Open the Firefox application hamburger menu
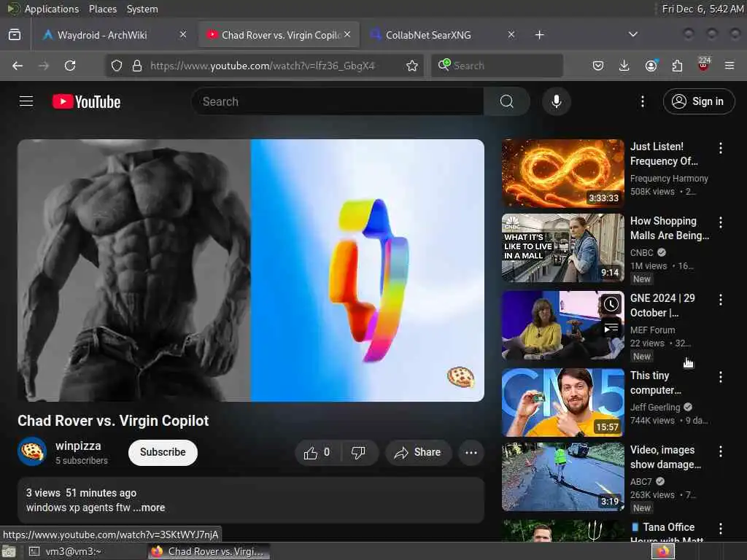This screenshot has width=747, height=560. pyautogui.click(x=729, y=66)
